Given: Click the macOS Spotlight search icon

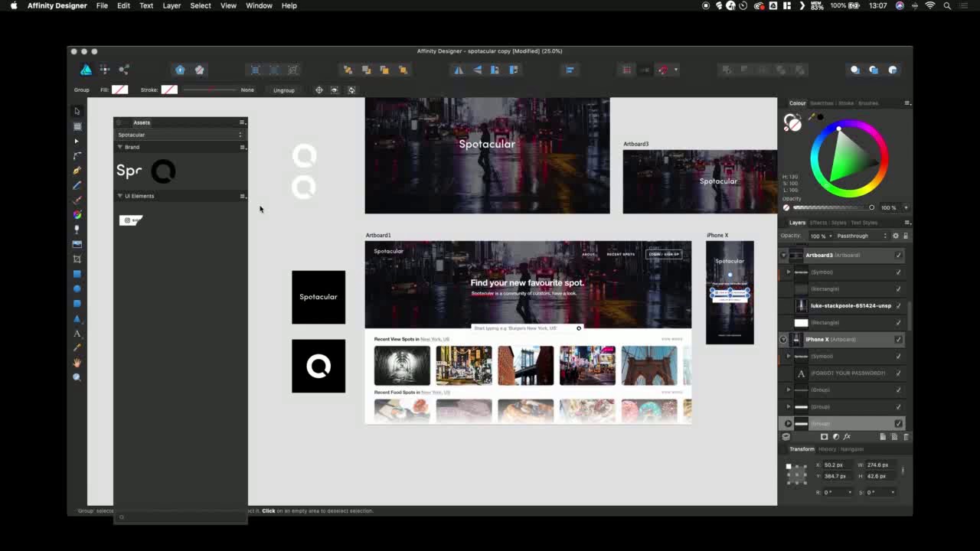Looking at the screenshot, I should 947,5.
